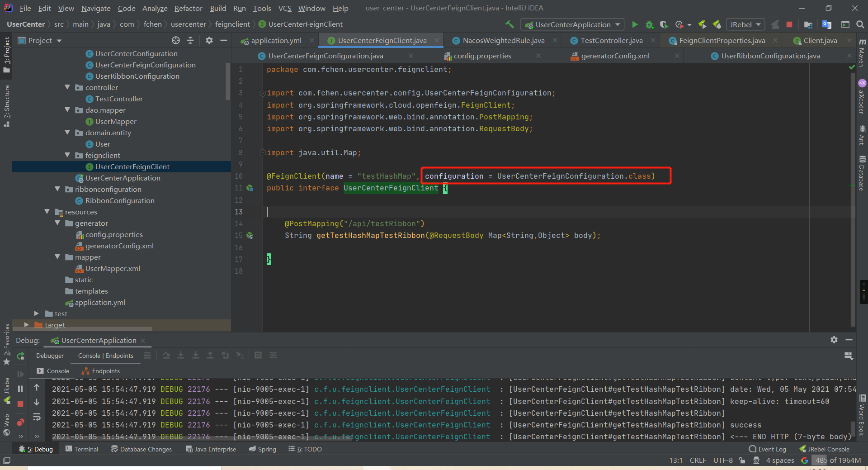Run the UserCenterApplication configuration
The image size is (868, 470).
pos(635,24)
